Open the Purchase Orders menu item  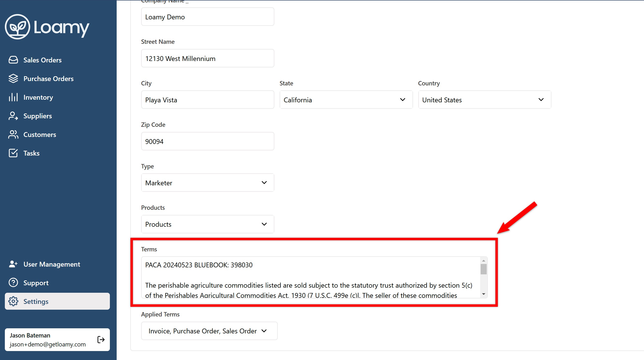pos(57,78)
